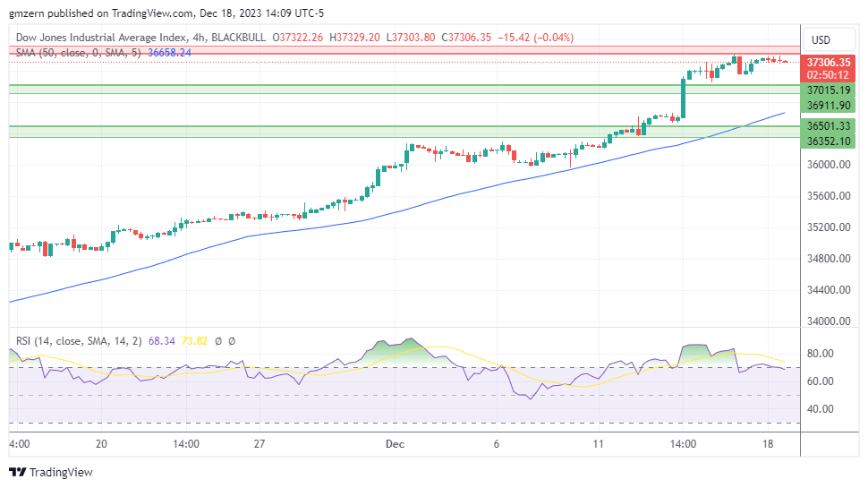The image size is (868, 488).
Task: Click the SMA value 36658.24
Action: pos(169,53)
